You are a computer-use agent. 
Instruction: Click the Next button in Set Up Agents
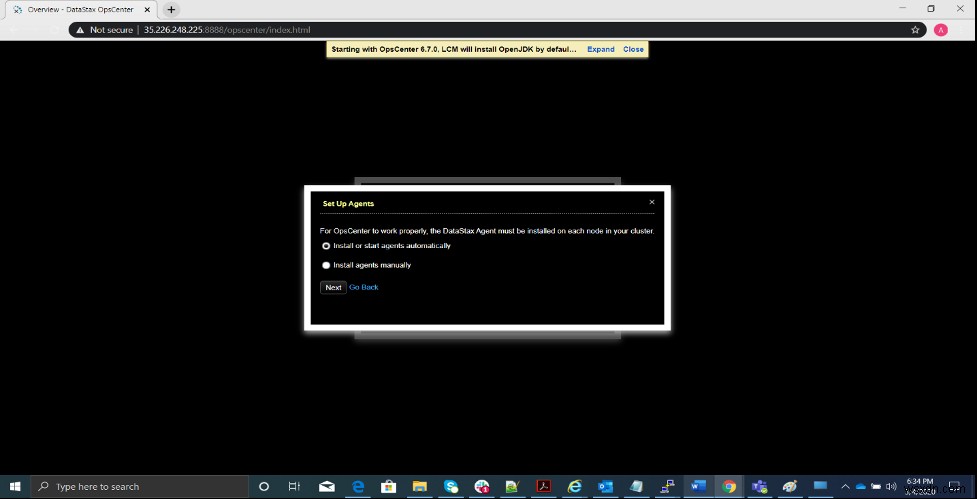coord(333,287)
